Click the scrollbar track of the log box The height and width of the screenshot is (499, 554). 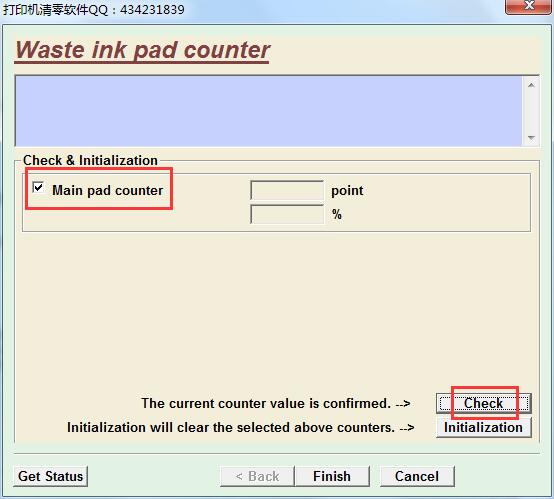pos(531,111)
